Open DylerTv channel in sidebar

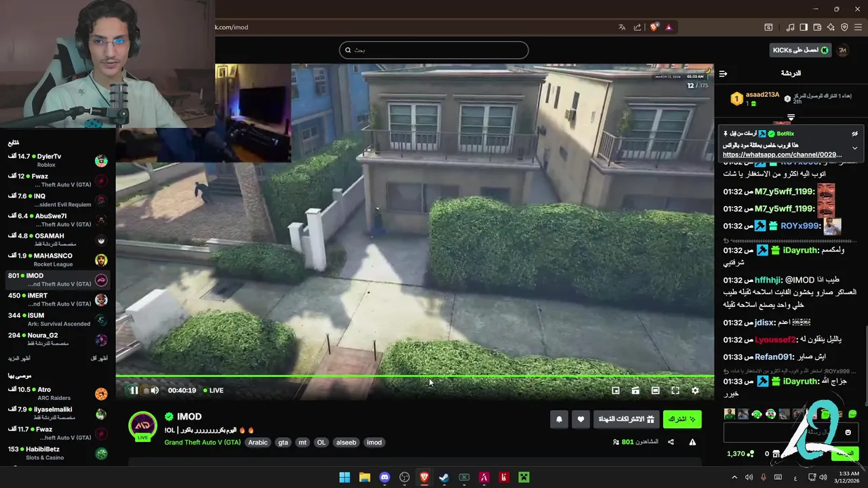pyautogui.click(x=58, y=161)
